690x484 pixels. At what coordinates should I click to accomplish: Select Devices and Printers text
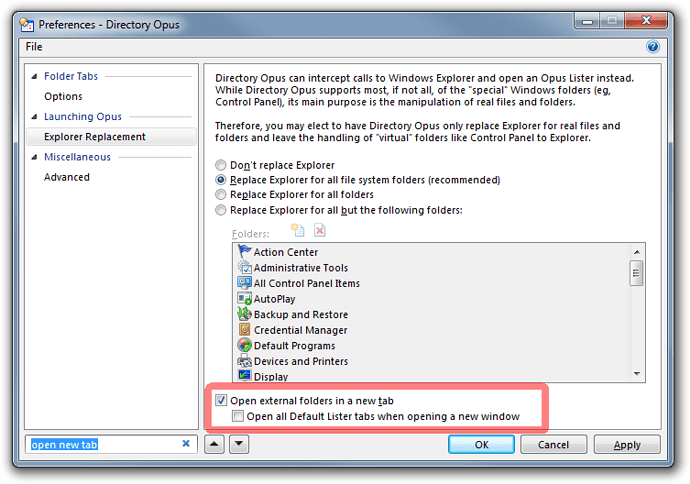[x=301, y=361]
